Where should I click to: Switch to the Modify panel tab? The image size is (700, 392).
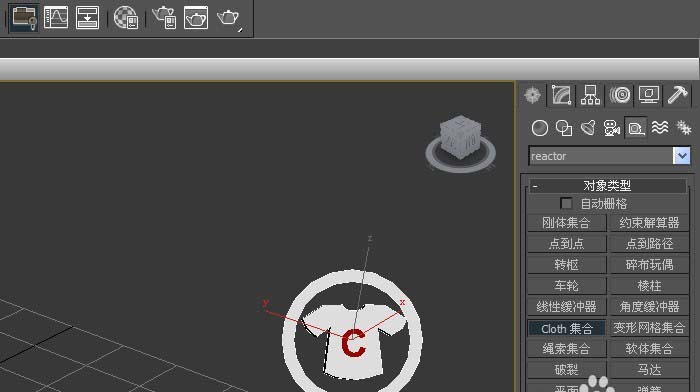click(x=562, y=95)
